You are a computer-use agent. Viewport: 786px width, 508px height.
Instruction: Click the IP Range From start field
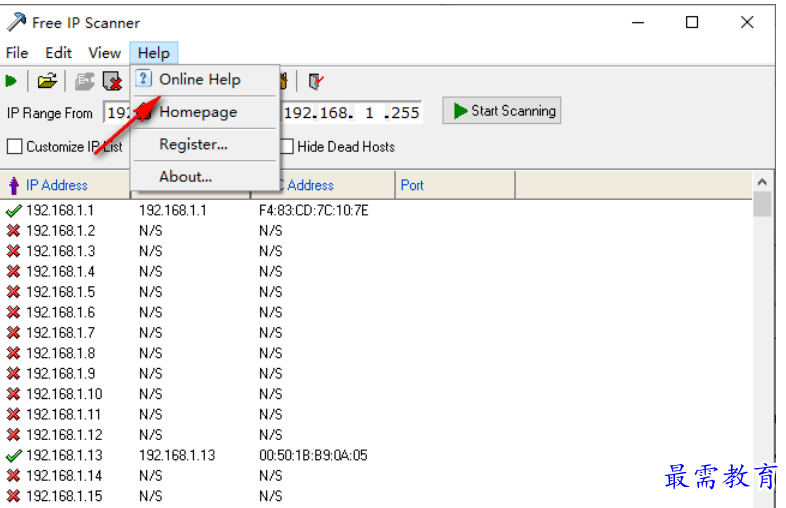117,112
